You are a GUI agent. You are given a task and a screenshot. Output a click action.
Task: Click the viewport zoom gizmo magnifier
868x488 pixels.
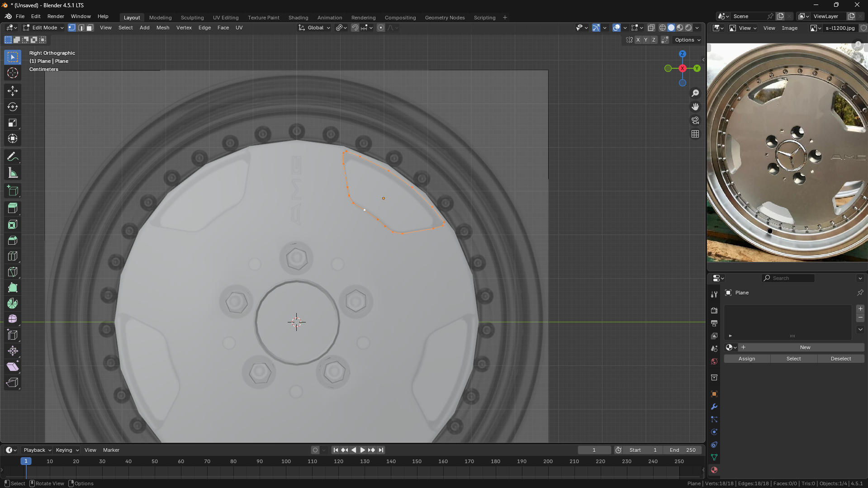coord(695,93)
